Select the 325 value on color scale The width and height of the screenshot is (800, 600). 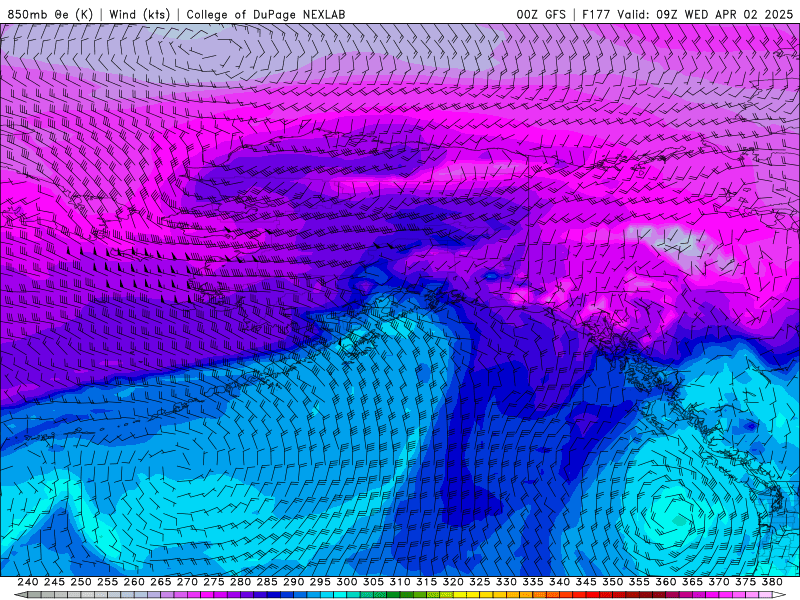point(479,582)
